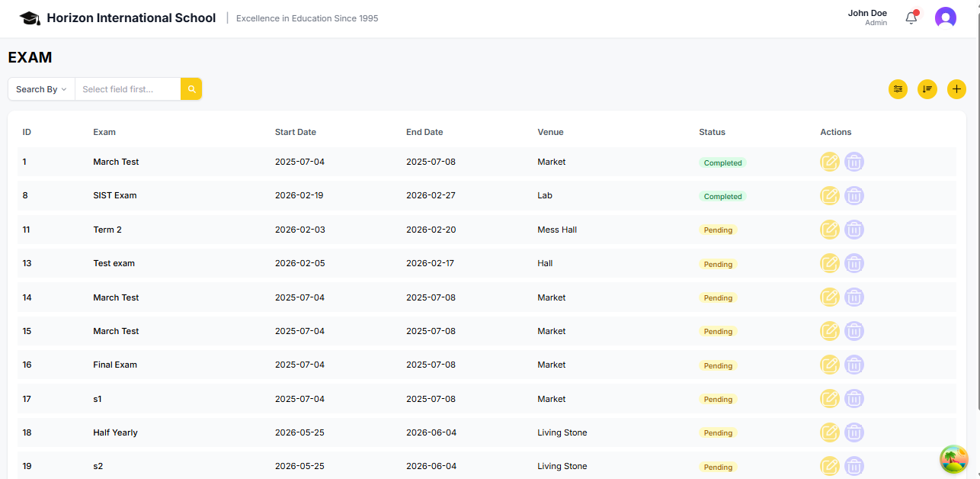Edit the s2 exam row
This screenshot has height=479, width=980.
pyautogui.click(x=830, y=466)
